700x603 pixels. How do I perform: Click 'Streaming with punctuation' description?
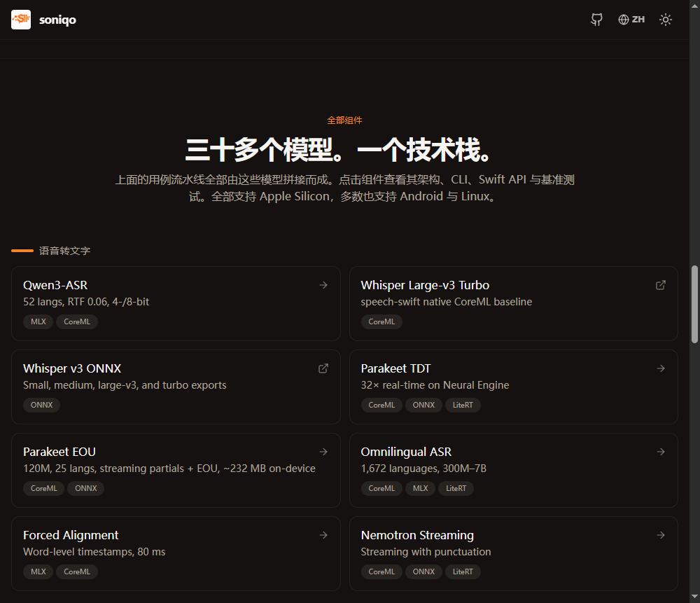coord(426,552)
